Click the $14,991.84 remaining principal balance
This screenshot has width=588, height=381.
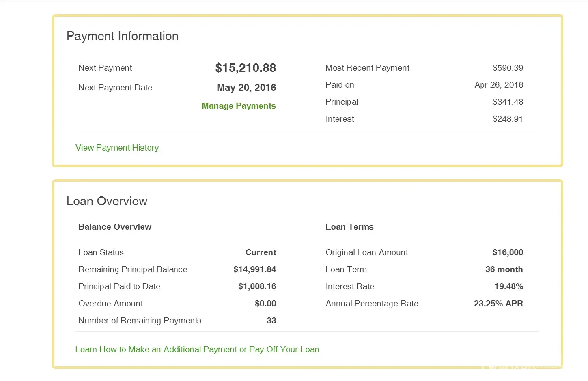tap(254, 269)
